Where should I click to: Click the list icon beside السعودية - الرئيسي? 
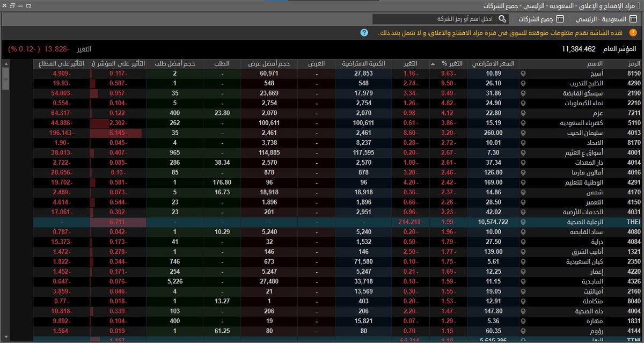click(633, 19)
